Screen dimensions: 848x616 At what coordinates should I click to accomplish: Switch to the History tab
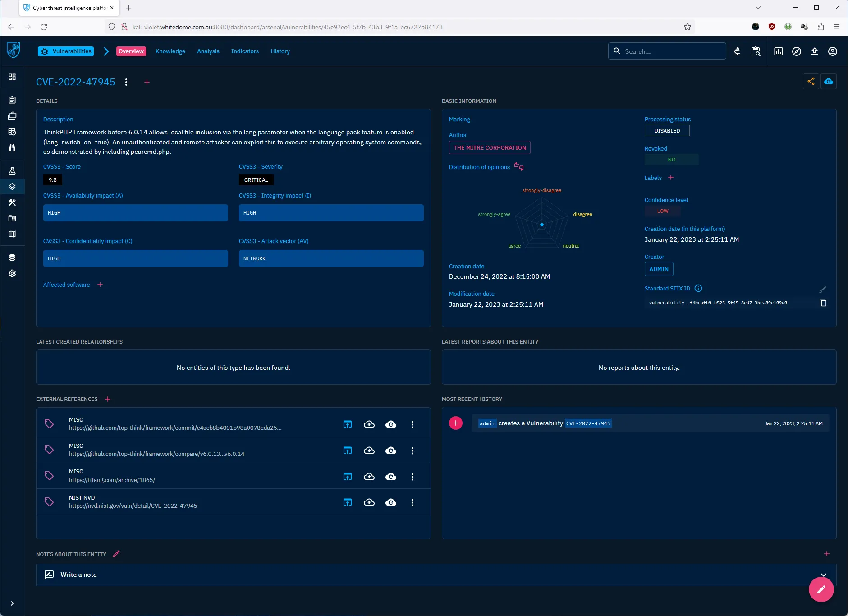click(280, 51)
